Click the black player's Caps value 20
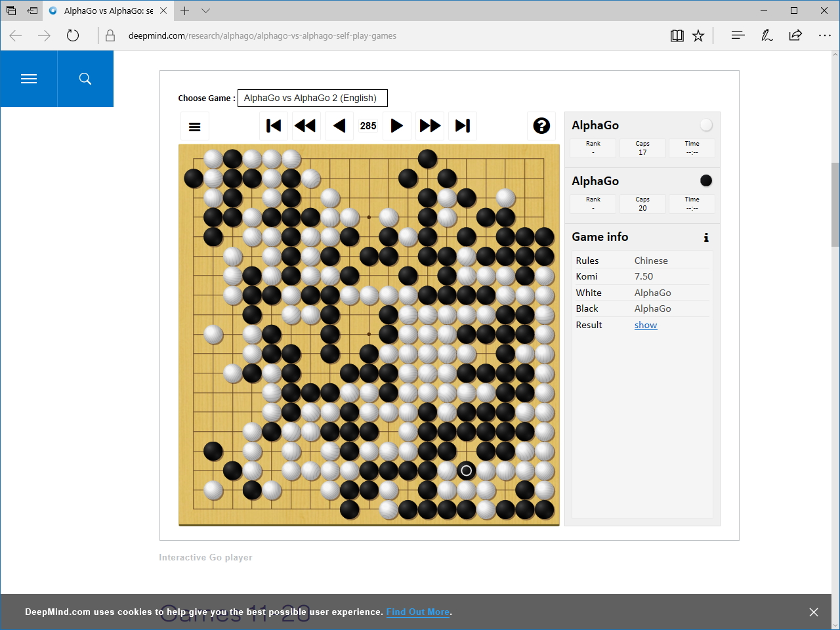Screen dimensions: 840x630 [x=642, y=208]
